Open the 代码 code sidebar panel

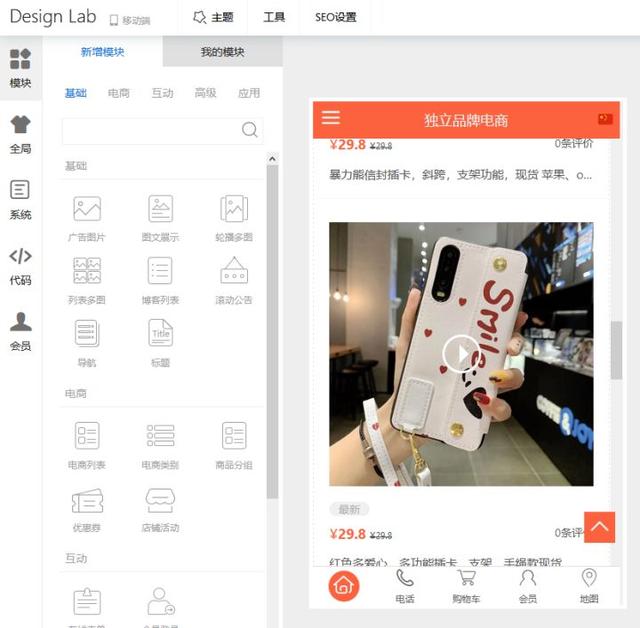(20, 266)
